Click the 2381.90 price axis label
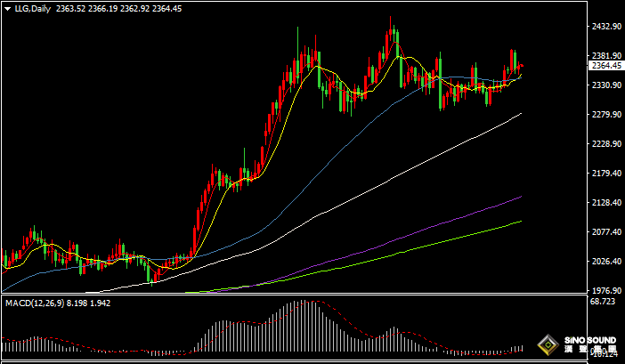The image size is (625, 364). click(x=605, y=55)
